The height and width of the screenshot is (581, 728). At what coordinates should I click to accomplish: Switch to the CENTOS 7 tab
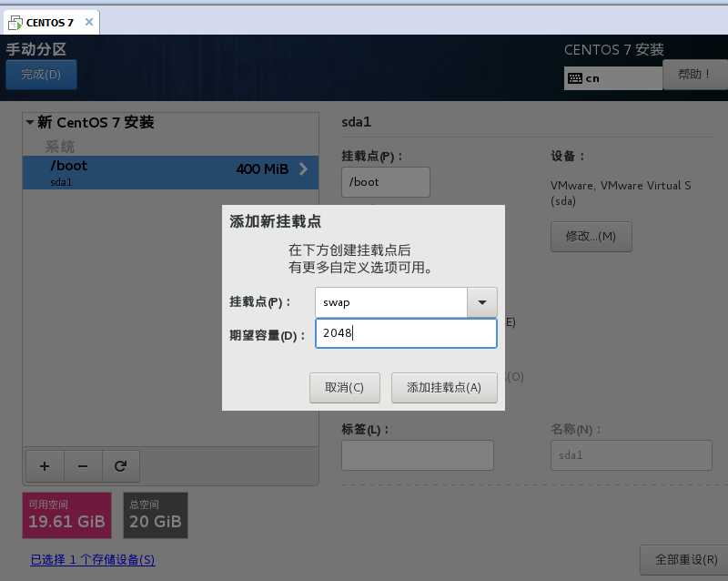click(50, 22)
